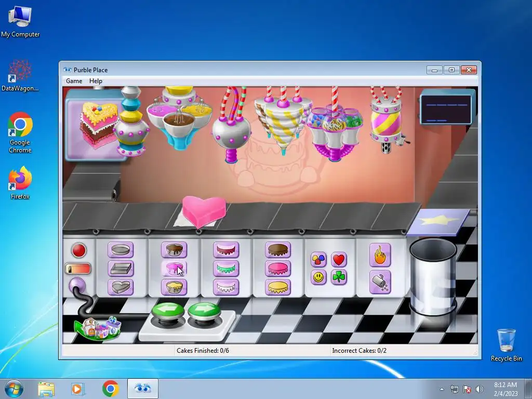Open Chrome from the taskbar
This screenshot has height=399, width=532.
click(x=110, y=389)
